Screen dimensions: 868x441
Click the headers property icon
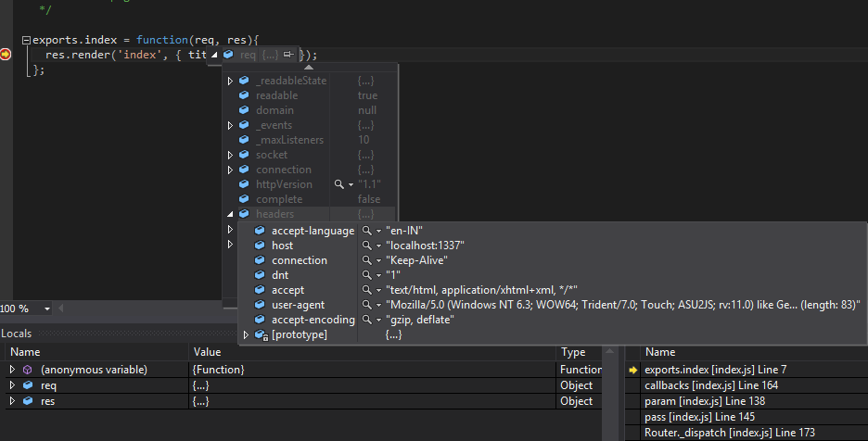tap(244, 214)
